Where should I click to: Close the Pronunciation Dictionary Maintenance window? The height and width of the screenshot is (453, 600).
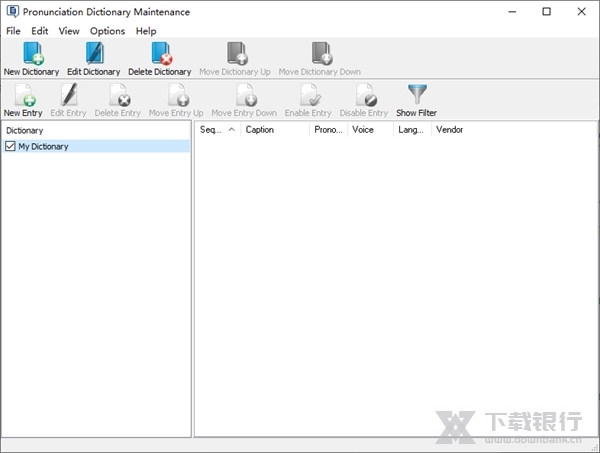tap(581, 11)
